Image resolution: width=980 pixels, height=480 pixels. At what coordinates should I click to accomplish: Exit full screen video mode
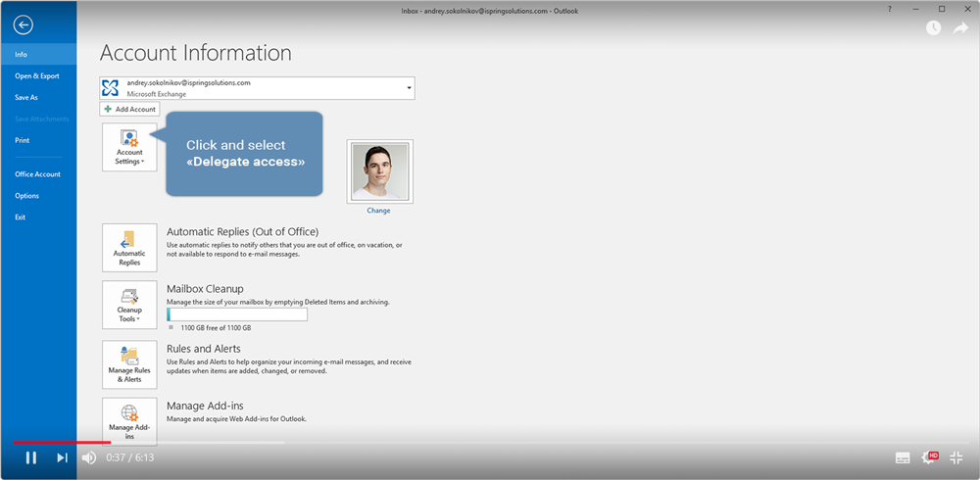pyautogui.click(x=956, y=457)
